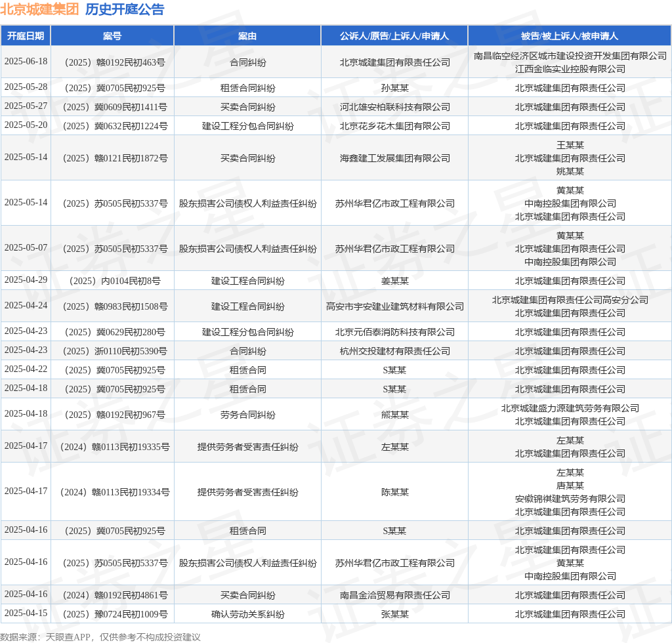Click the date cell '2025-05-07'

tap(26, 248)
